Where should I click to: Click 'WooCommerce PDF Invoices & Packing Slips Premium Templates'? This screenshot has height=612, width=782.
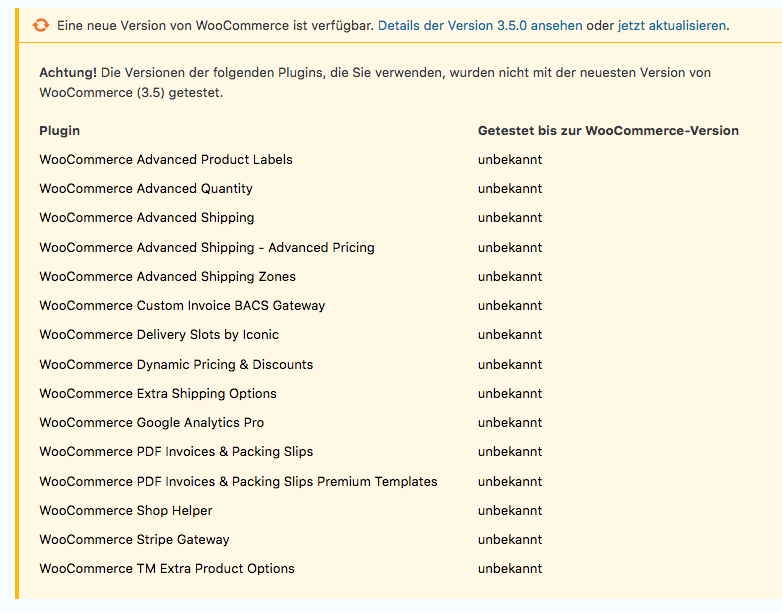point(238,481)
